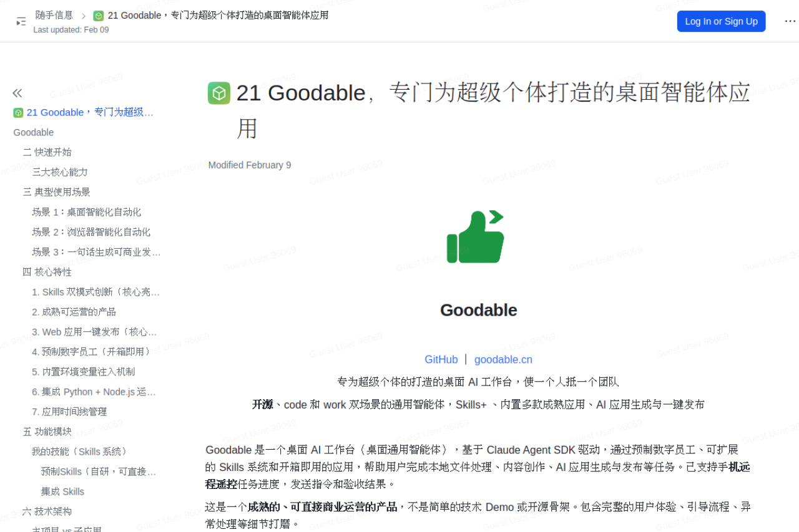This screenshot has height=532, width=799.
Task: Click the main document title heading
Action: (x=493, y=110)
